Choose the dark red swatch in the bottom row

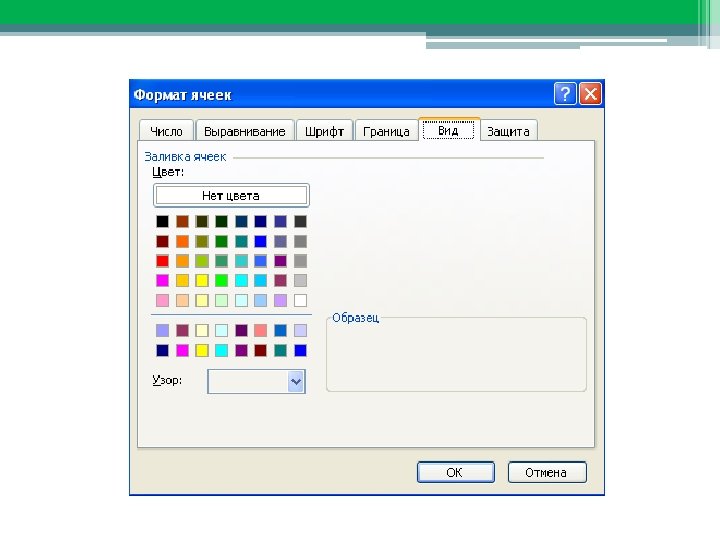pyautogui.click(x=260, y=350)
